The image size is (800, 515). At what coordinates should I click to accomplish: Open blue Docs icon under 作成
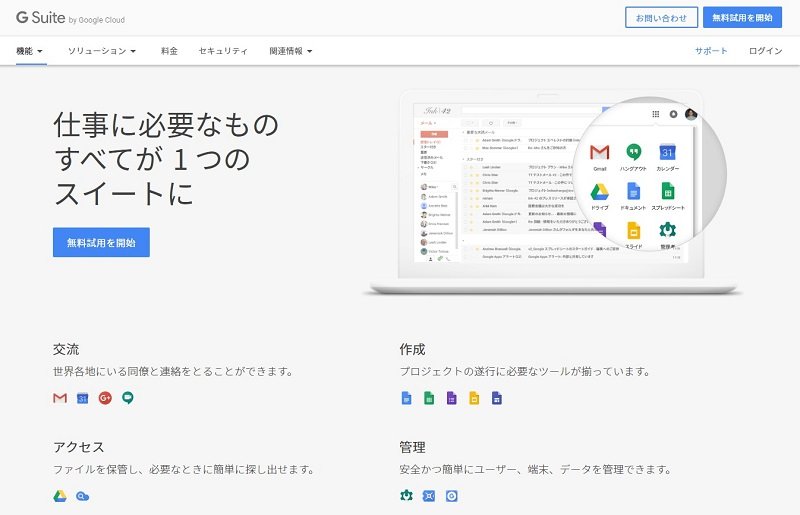(407, 398)
